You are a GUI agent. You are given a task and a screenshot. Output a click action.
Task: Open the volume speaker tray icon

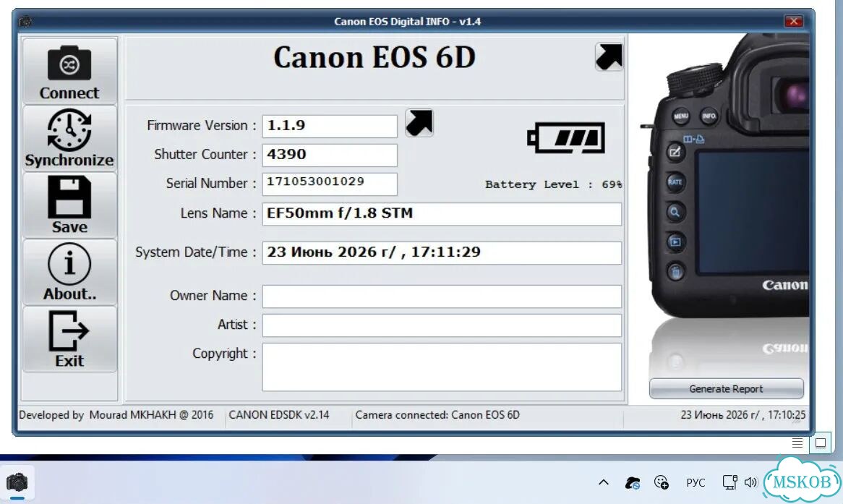point(750,482)
